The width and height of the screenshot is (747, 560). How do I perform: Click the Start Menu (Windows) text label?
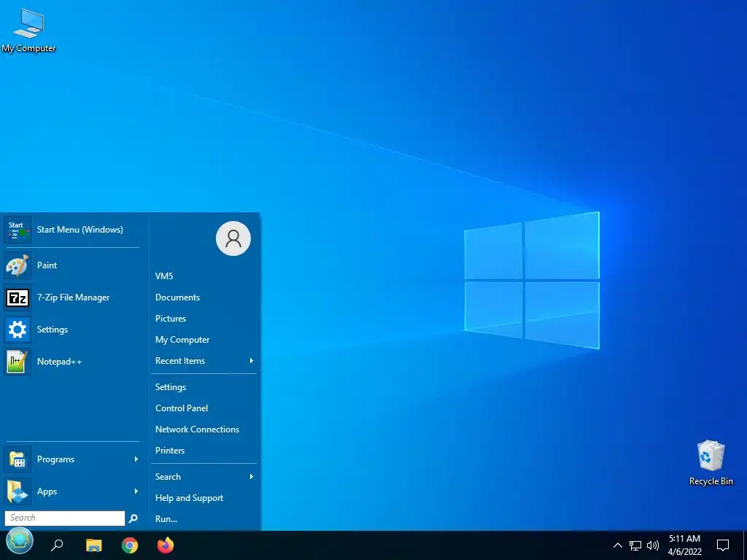click(x=80, y=230)
